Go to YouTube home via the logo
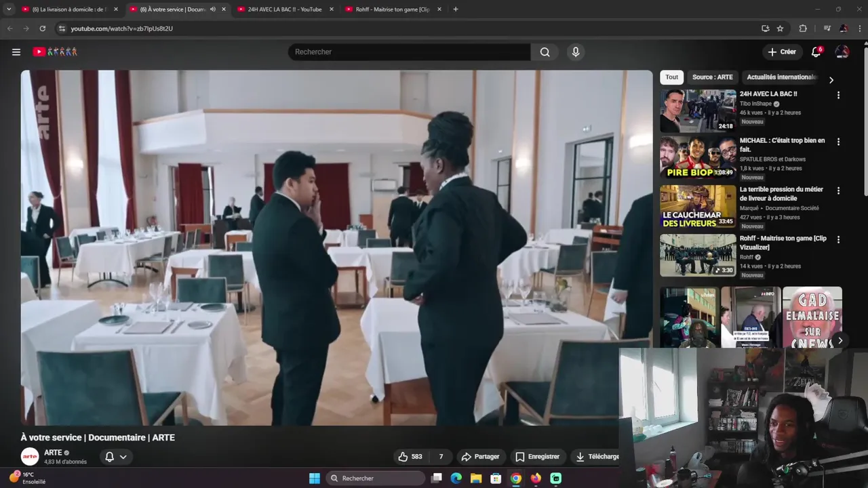The image size is (868, 488). [x=55, y=52]
